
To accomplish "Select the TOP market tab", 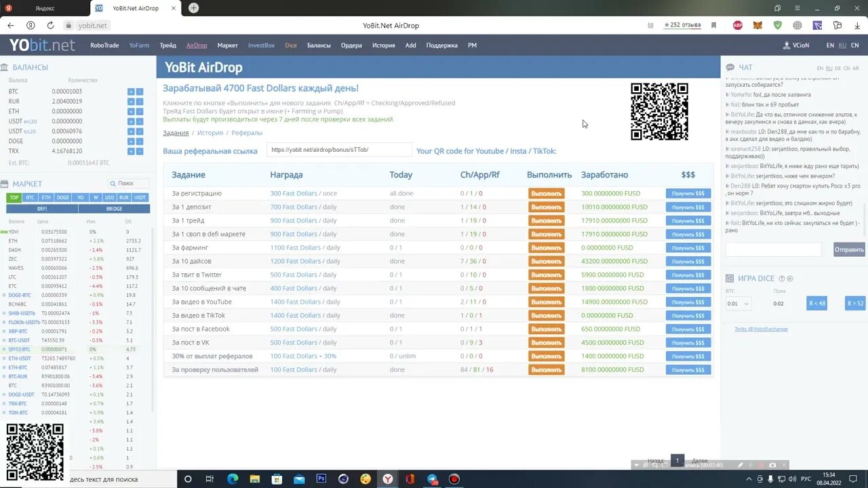I will [x=14, y=197].
